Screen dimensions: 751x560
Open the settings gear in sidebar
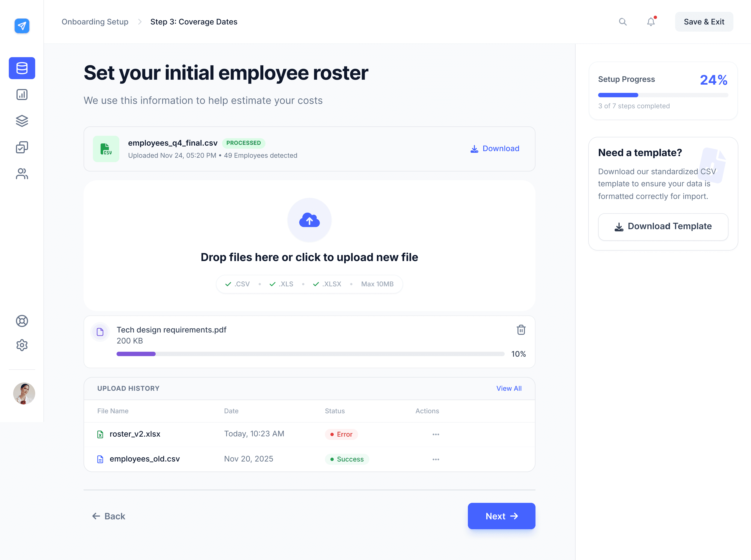[x=22, y=345]
